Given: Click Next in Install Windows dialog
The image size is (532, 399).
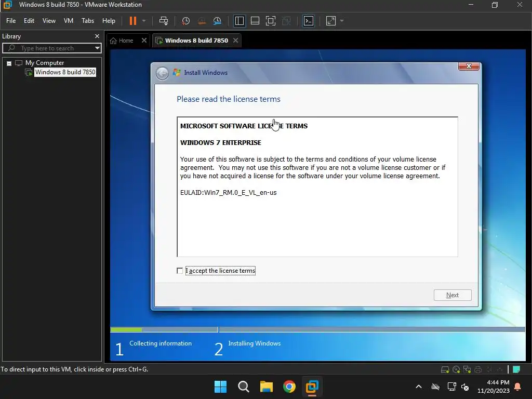Looking at the screenshot, I should [x=453, y=295].
